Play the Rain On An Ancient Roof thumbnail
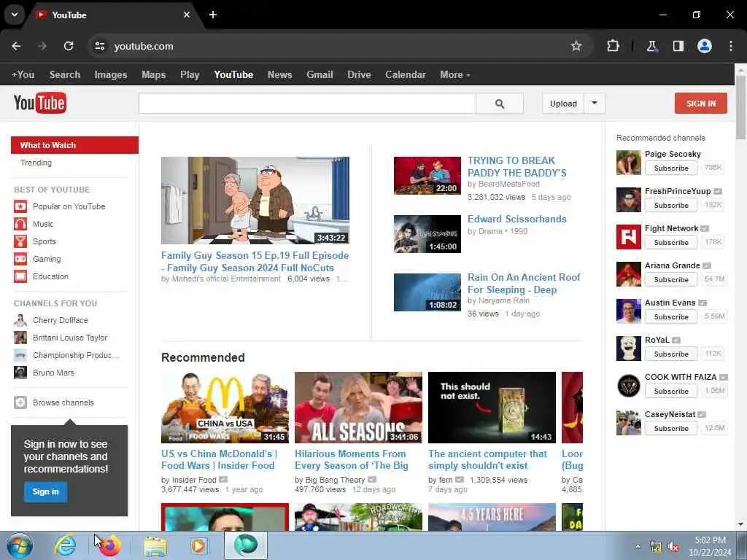This screenshot has height=560, width=747. (x=427, y=292)
